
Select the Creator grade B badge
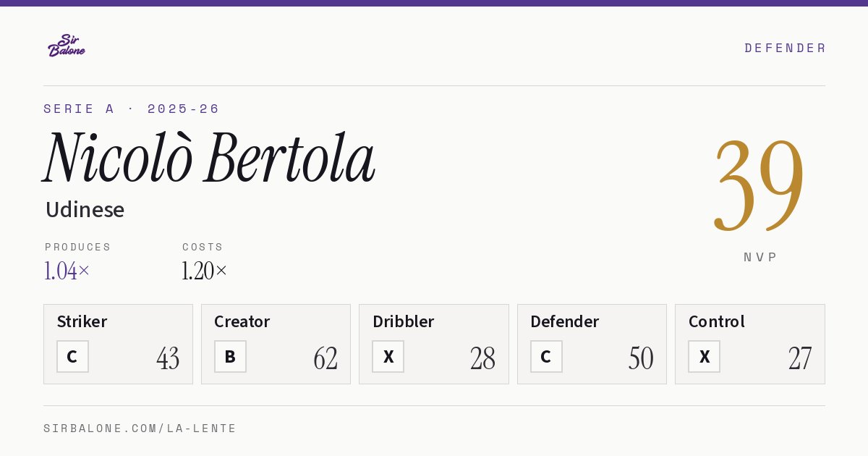tap(230, 357)
